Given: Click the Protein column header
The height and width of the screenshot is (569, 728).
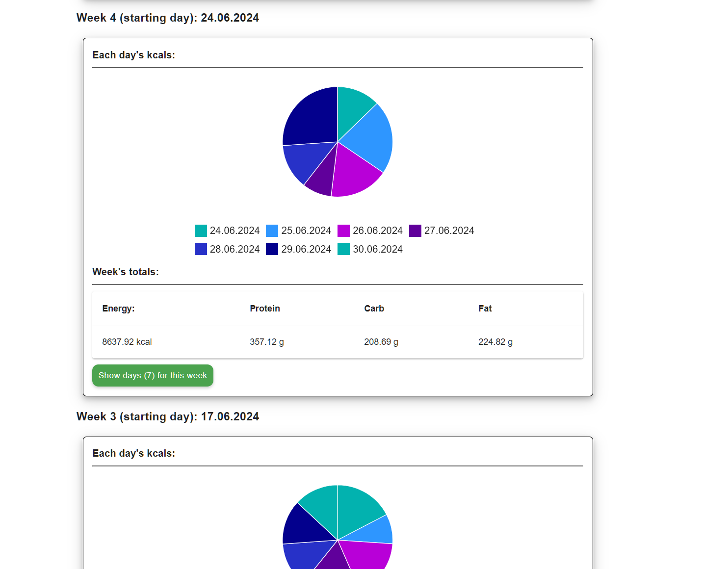Looking at the screenshot, I should [x=265, y=309].
